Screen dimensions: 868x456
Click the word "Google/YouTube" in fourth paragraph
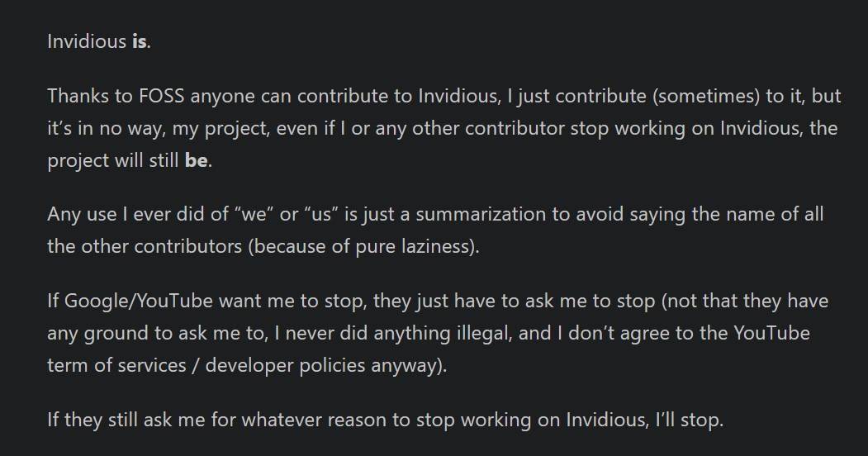coord(139,301)
